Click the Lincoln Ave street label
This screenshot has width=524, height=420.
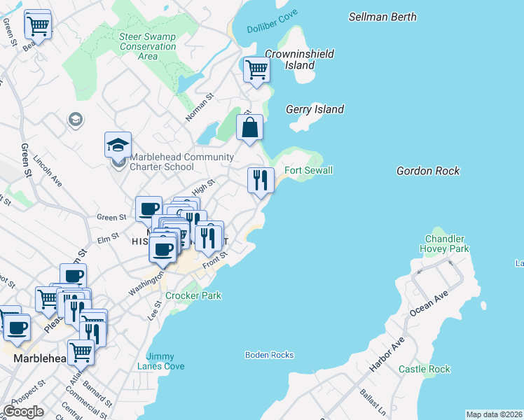click(48, 171)
